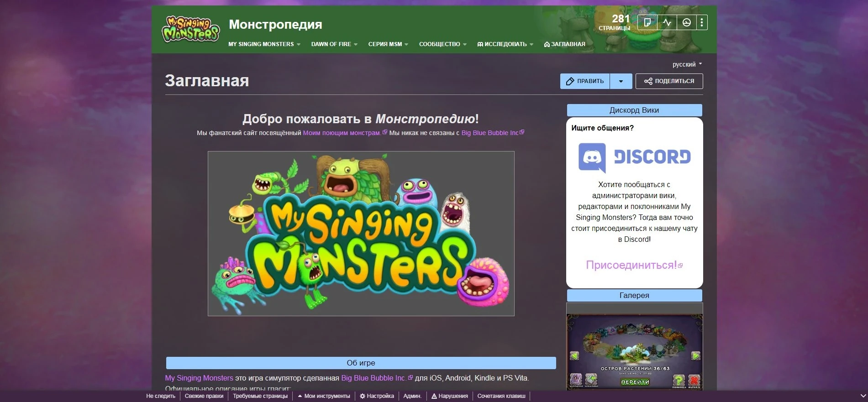
Task: Click the ОСТРОВ РАСТЕНИЙ 36/63 caption
Action: coord(635,368)
